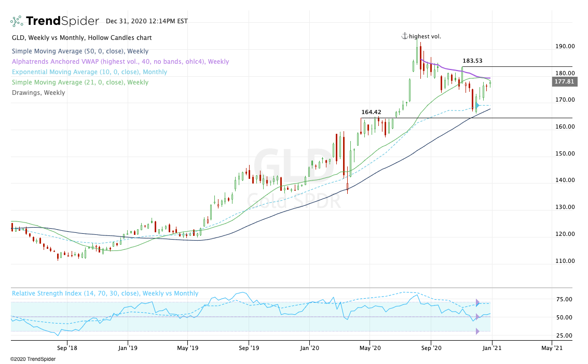Click the highest vol. anchor label
Image resolution: width=588 pixels, height=364 pixels.
pos(425,37)
